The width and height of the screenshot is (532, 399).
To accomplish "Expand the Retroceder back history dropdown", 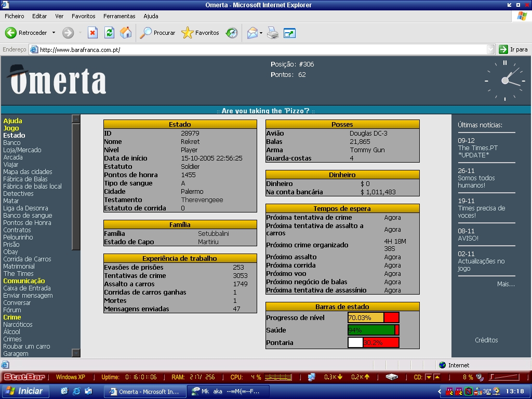I will [x=54, y=33].
